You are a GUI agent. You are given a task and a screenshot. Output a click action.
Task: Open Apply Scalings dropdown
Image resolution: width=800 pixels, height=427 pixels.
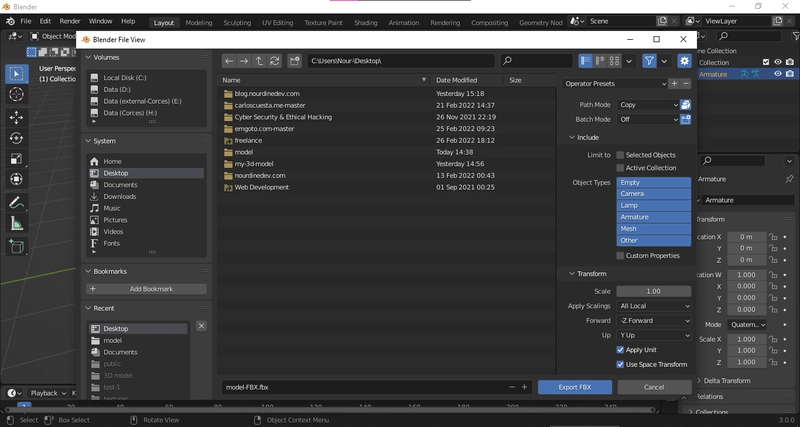tap(654, 306)
